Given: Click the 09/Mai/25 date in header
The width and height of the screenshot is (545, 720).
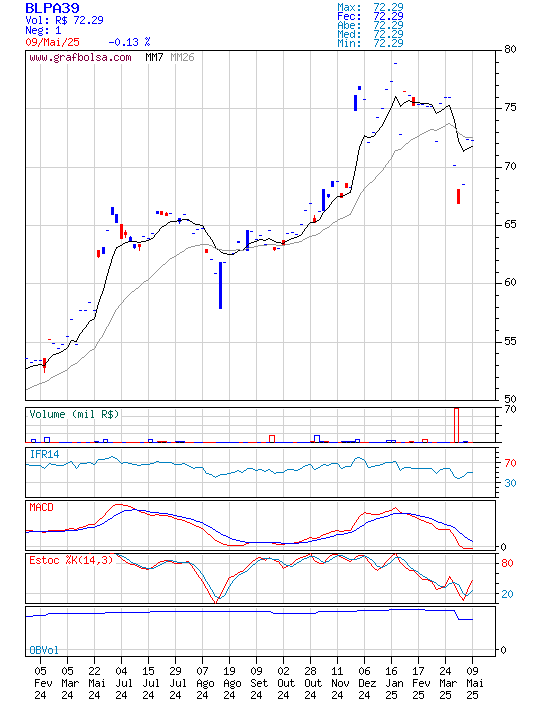Looking at the screenshot, I should pyautogui.click(x=52, y=42).
